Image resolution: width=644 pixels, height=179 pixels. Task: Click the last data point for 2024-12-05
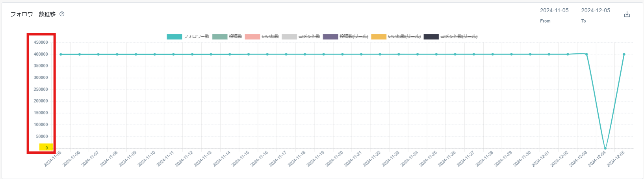tap(624, 54)
